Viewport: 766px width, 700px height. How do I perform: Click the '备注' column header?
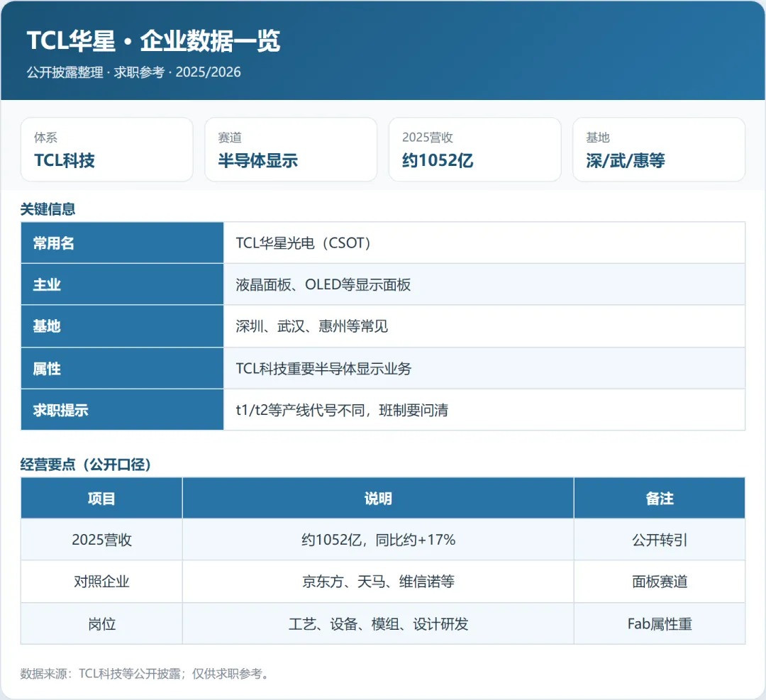tap(660, 499)
